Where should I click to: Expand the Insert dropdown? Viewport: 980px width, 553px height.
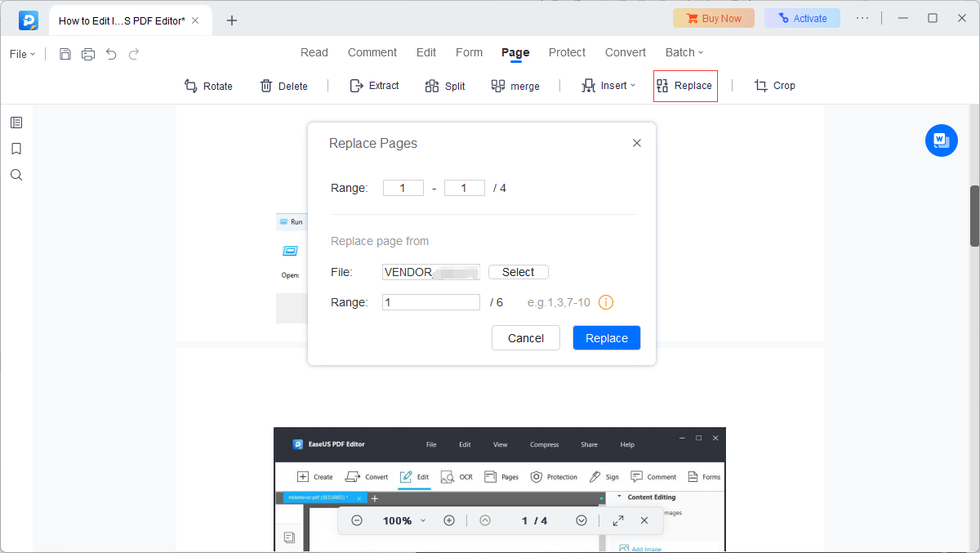608,86
